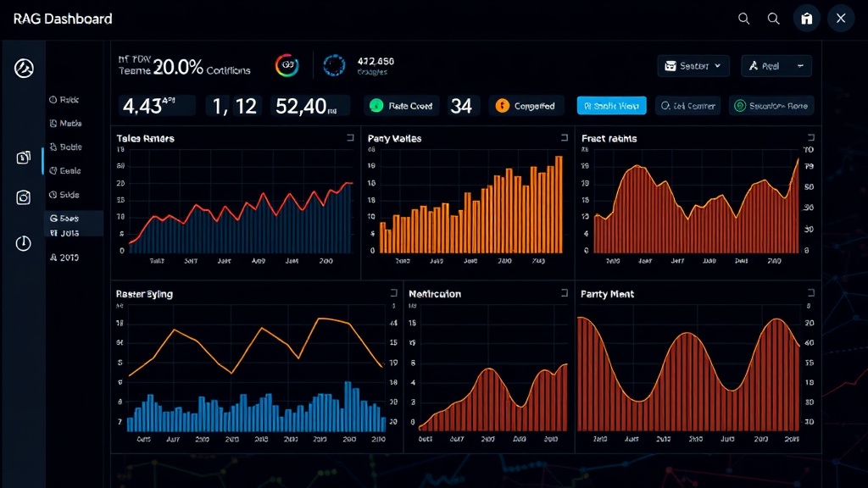
Task: Click the Fract rabhts chart title
Action: coord(609,138)
